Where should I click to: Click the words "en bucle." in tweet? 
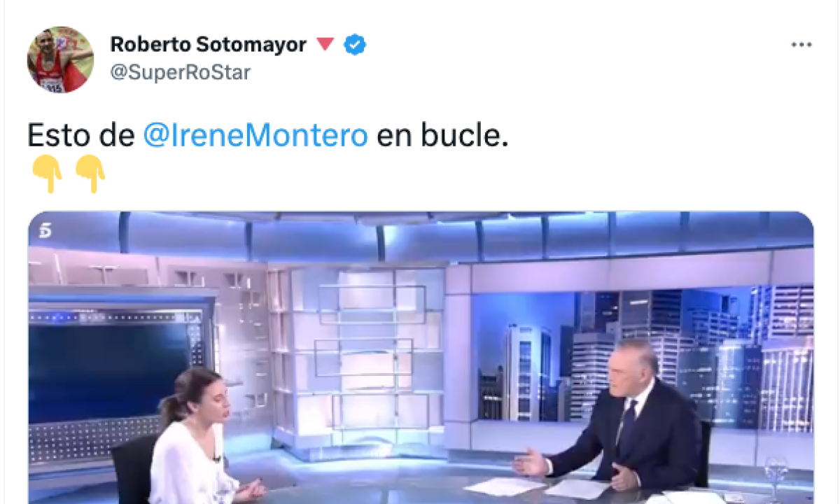442,136
